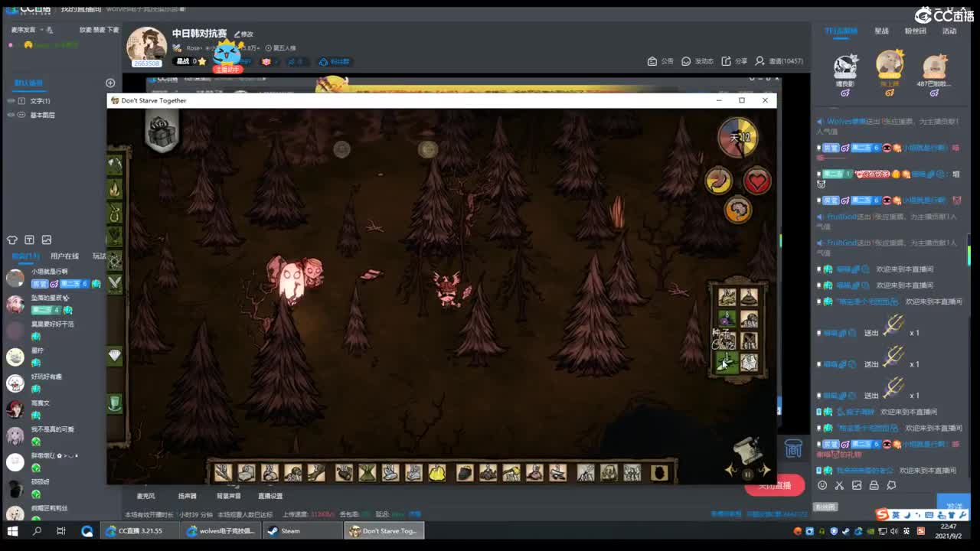Viewport: 980px width, 551px height.
Task: Open 背景声音 background sound settings
Action: coord(229,496)
